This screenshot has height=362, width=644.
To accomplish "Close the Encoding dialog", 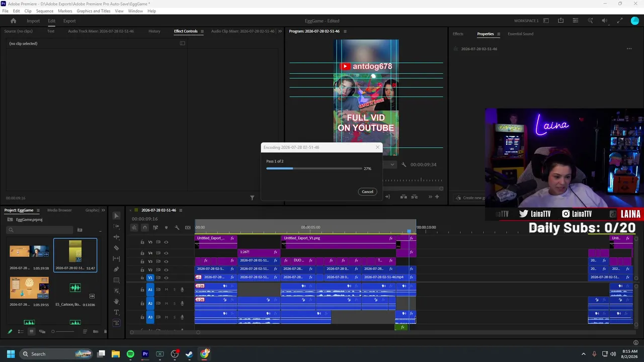I will [x=377, y=147].
